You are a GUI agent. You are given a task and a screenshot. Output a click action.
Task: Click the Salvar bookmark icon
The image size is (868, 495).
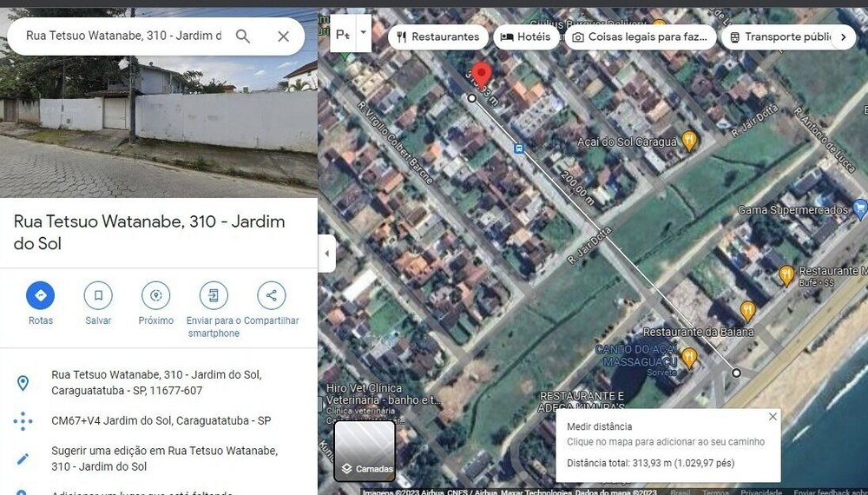click(98, 295)
